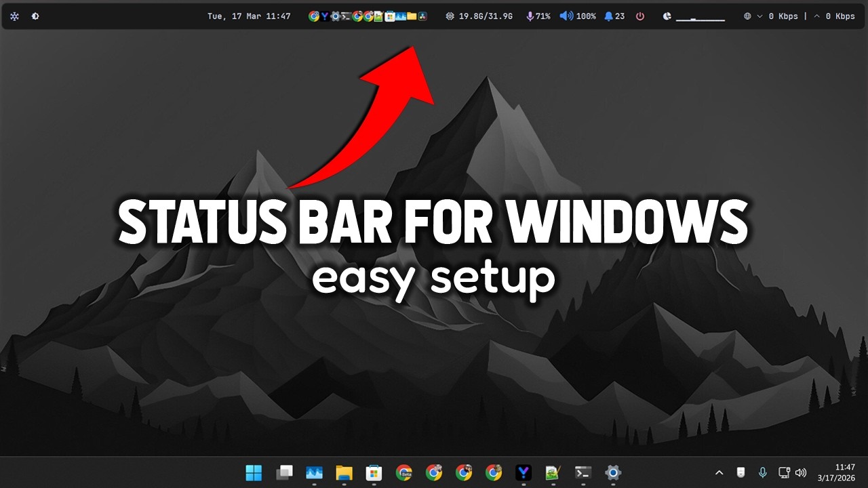Viewport: 868px width, 488px height.
Task: Click the memory usage widget showing 19.8G/31.9G
Action: pos(479,16)
